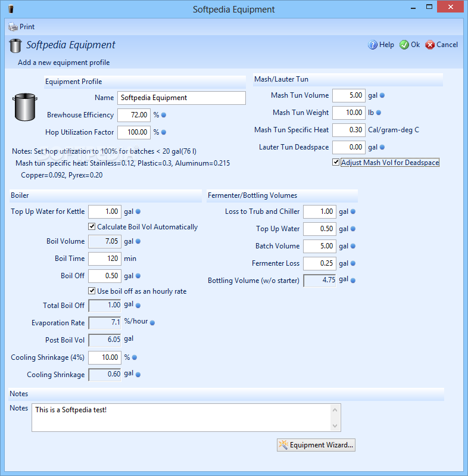Click the large brew kettle image
Image resolution: width=468 pixels, height=476 pixels.
pyautogui.click(x=24, y=107)
